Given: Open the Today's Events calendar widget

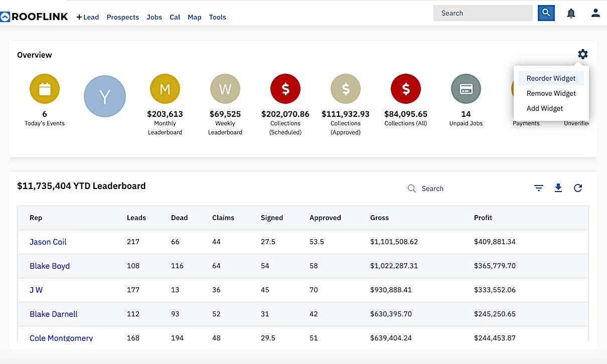Looking at the screenshot, I should click(x=45, y=88).
